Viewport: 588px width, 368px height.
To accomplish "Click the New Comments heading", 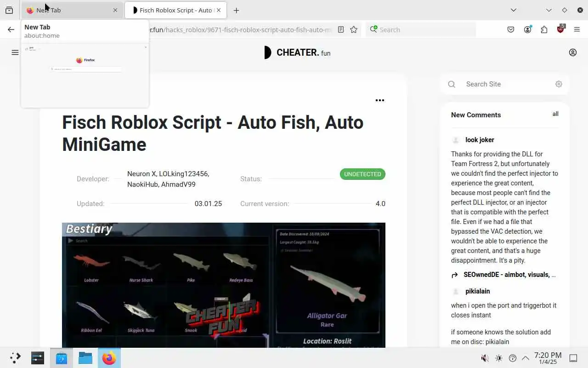I will [476, 115].
